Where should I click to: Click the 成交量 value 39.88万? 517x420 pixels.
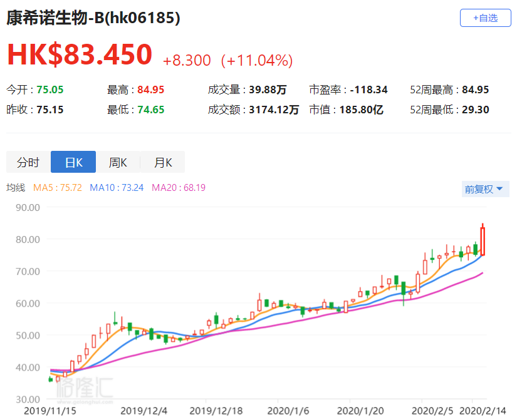click(268, 90)
